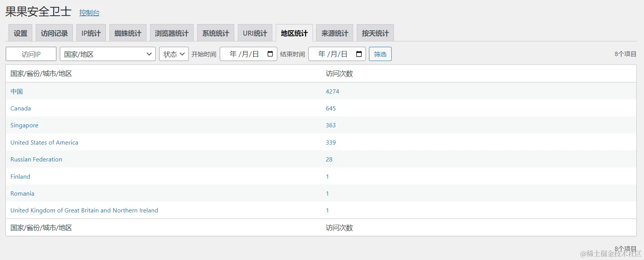
Task: Expand the 状态 dropdown
Action: [174, 54]
